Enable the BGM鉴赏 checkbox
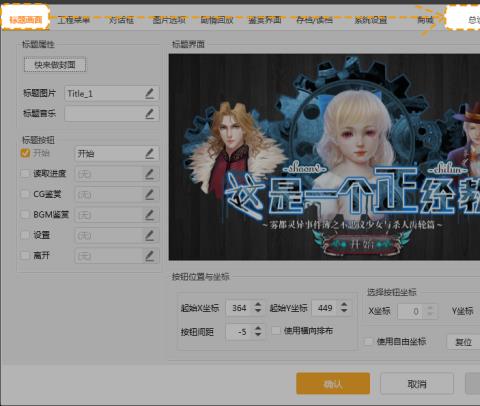The width and height of the screenshot is (480, 406). click(25, 214)
